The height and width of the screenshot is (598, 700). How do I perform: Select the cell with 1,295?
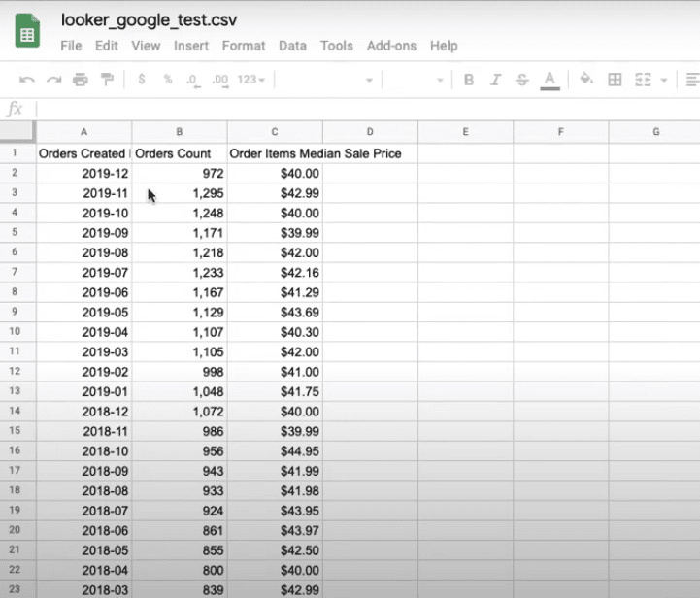coord(180,193)
